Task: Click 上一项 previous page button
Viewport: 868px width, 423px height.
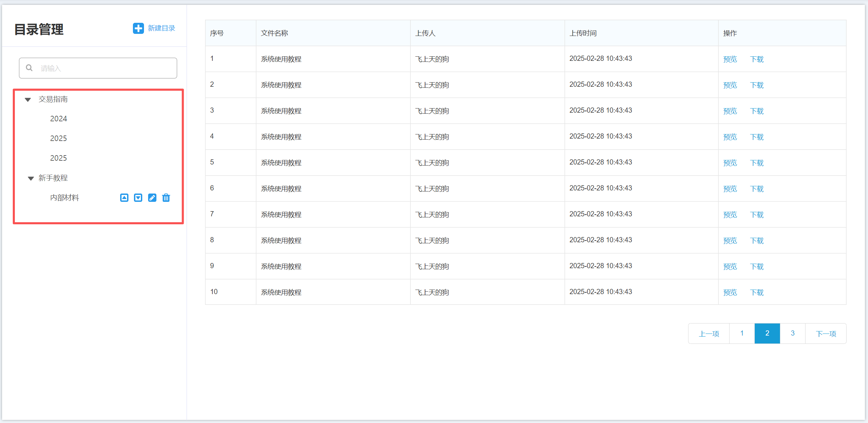Action: pyautogui.click(x=709, y=333)
